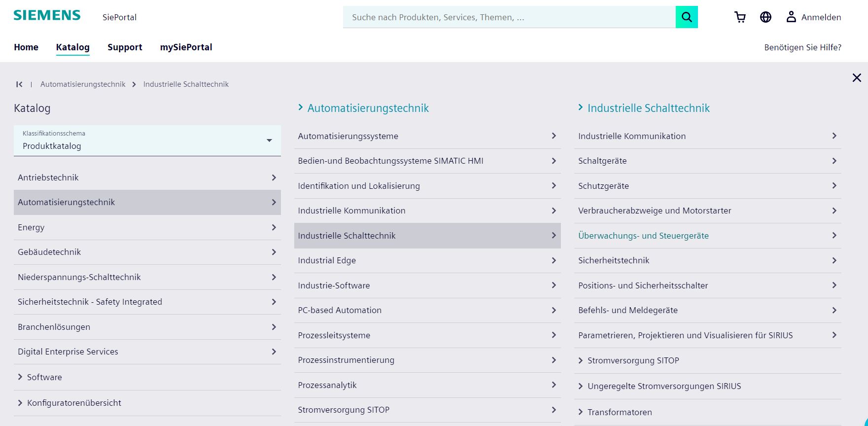Open Niederspannungs-Schalttechnik category
The image size is (868, 426).
point(147,277)
